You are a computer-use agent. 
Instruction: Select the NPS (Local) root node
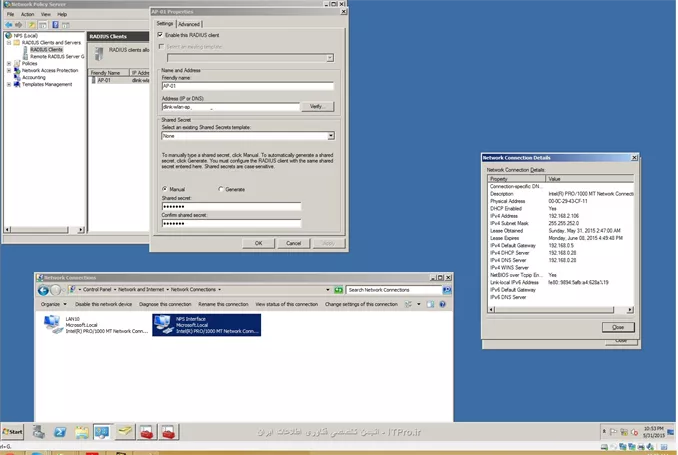[x=26, y=35]
